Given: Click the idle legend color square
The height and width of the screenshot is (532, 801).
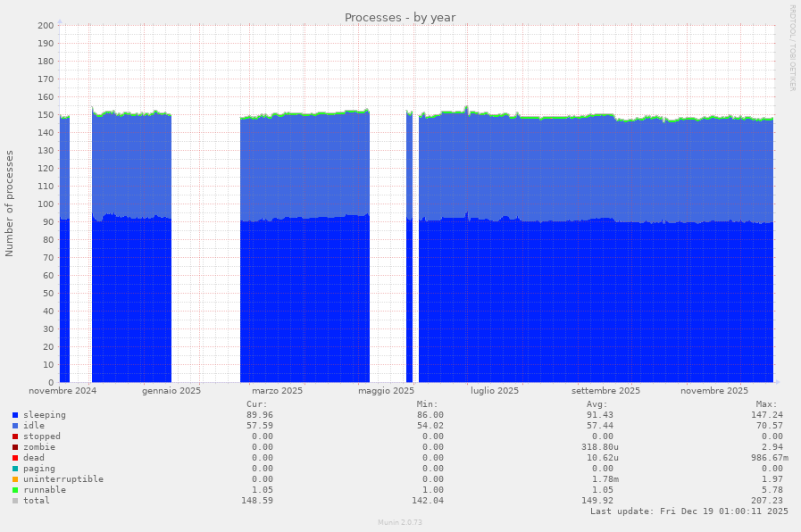Looking at the screenshot, I should (15, 426).
